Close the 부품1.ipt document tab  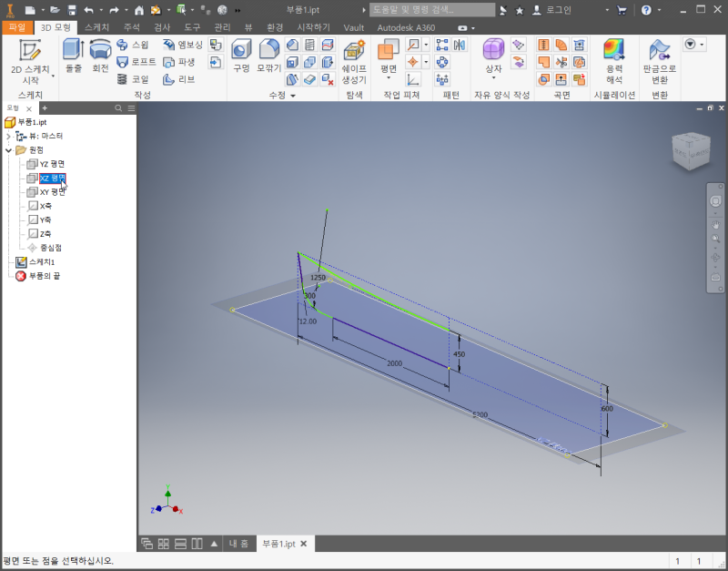[303, 544]
